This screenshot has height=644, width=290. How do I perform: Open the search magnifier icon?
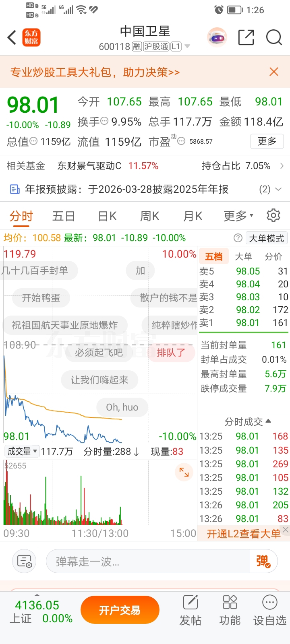point(274,37)
